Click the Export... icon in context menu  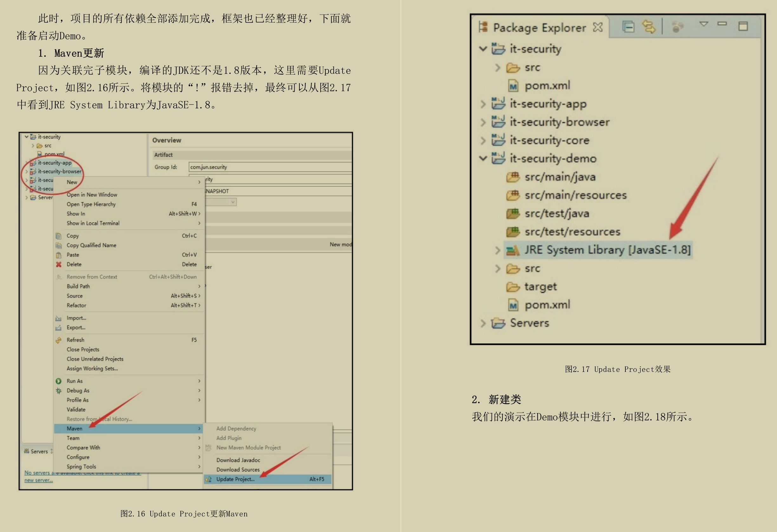pos(58,328)
